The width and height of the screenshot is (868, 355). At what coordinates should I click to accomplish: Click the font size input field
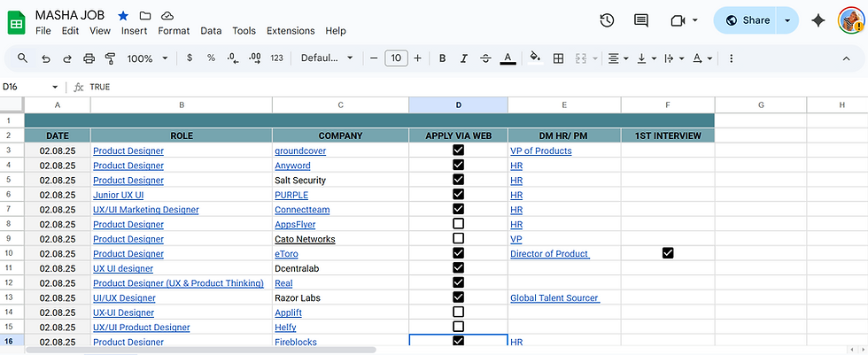click(397, 58)
